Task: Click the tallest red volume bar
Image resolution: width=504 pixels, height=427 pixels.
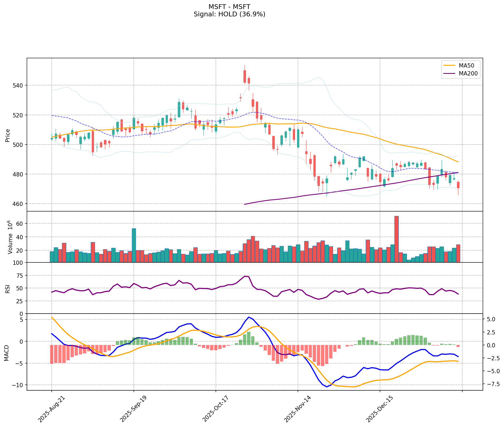Action: pyautogui.click(x=396, y=239)
